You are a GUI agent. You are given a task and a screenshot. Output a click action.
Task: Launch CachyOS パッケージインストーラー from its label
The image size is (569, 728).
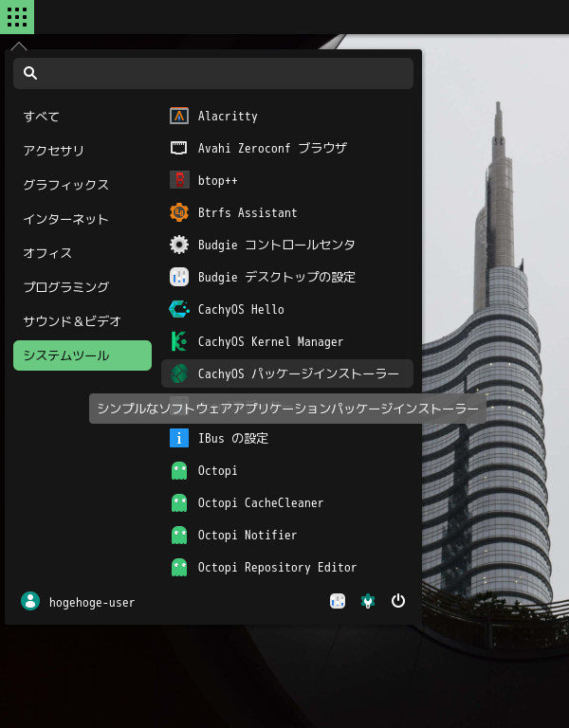pos(298,373)
